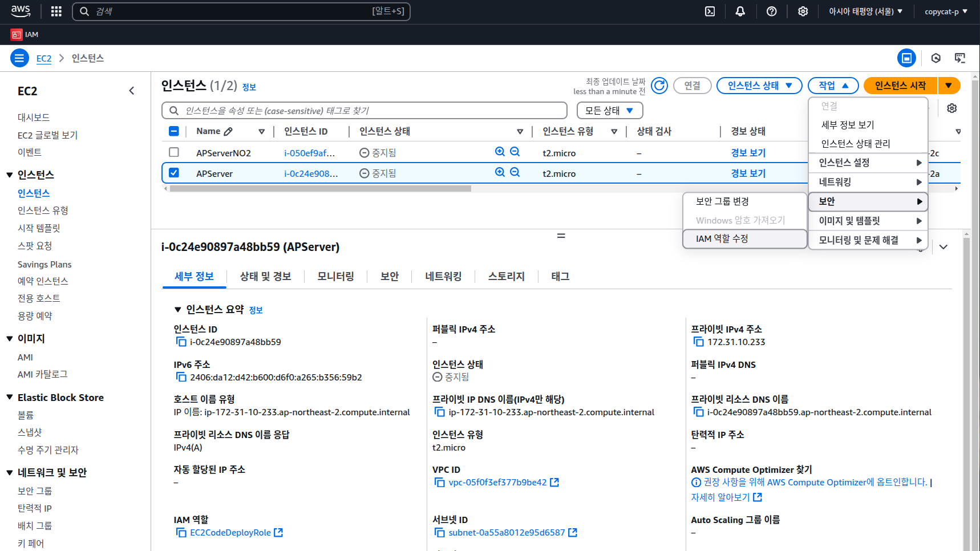The image size is (980, 551).
Task: Open the Networking submenu in actions
Action: [868, 182]
